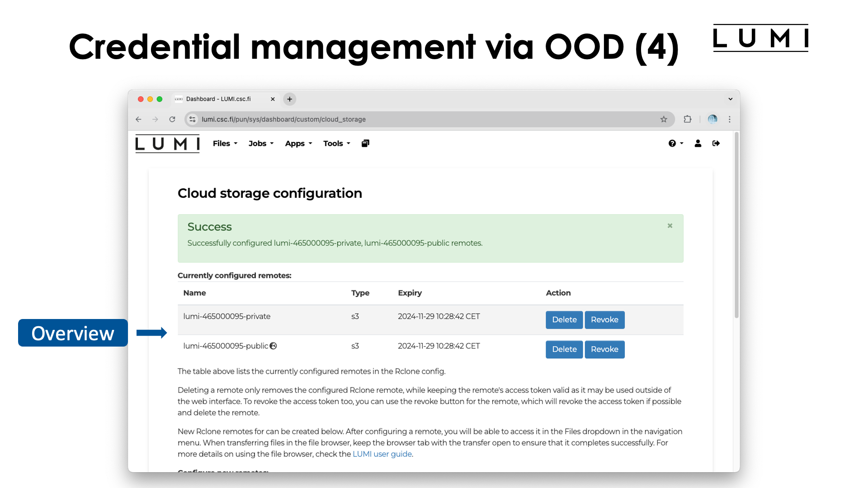The height and width of the screenshot is (488, 868).
Task: Click the Success alert heading
Action: point(209,227)
